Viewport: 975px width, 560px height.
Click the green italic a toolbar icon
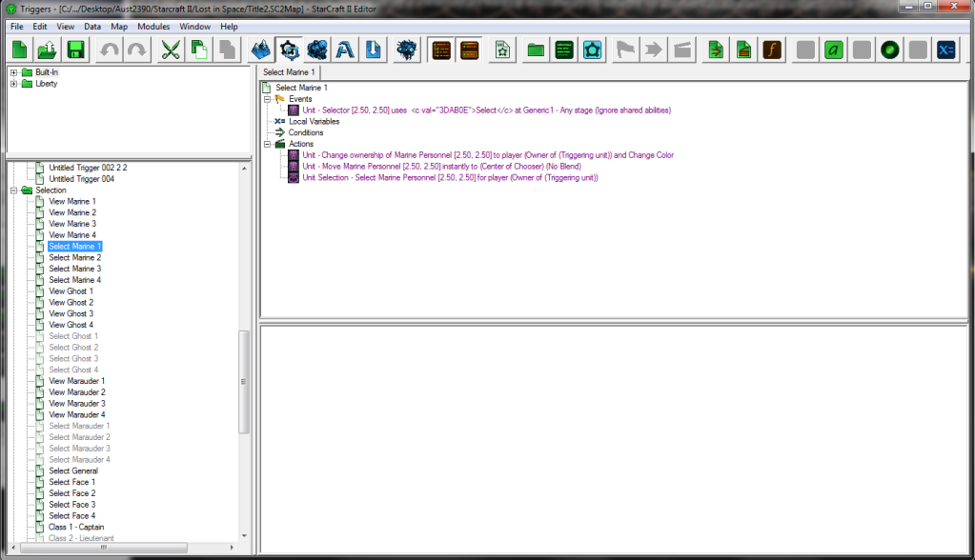coord(834,50)
